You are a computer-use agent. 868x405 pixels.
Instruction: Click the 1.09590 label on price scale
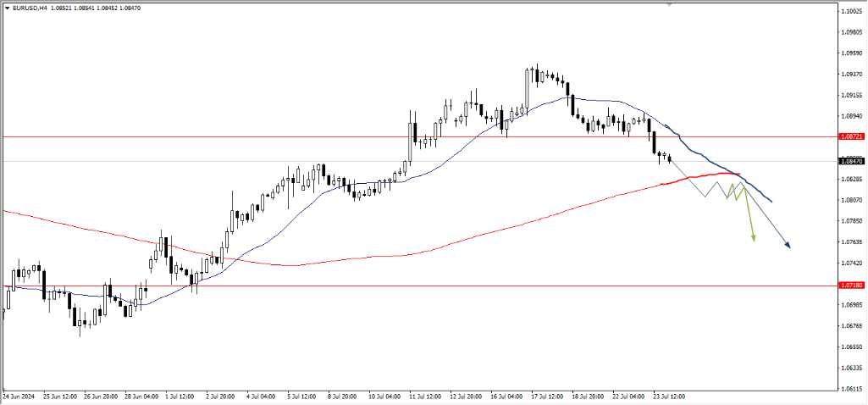pyautogui.click(x=851, y=53)
